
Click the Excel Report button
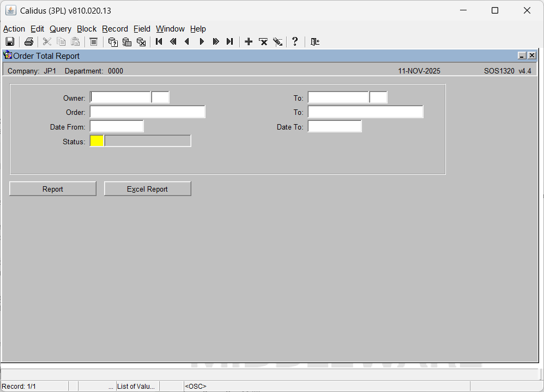[147, 189]
